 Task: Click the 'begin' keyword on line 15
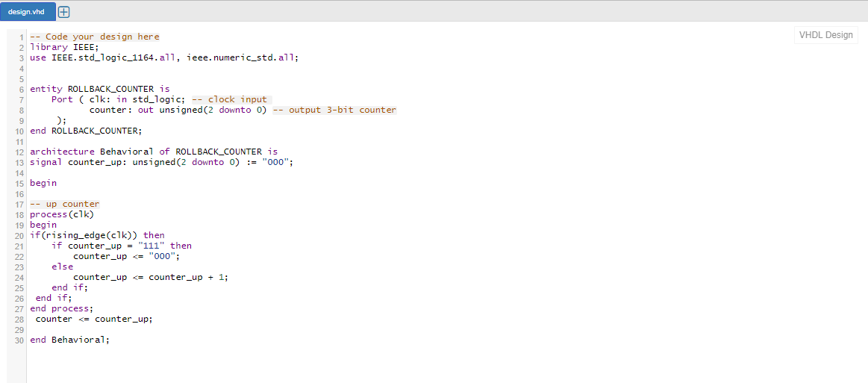43,183
